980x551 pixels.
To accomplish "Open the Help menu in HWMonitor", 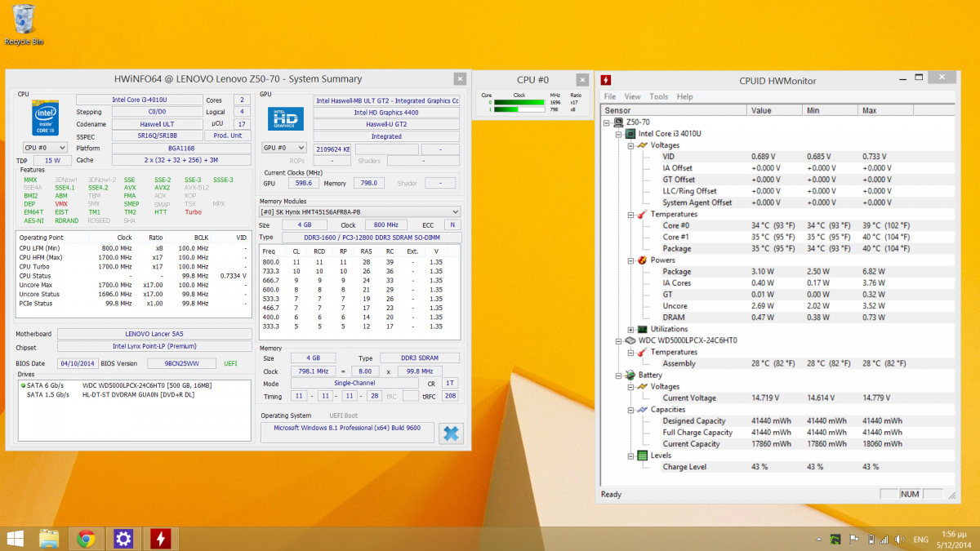I will pos(684,96).
